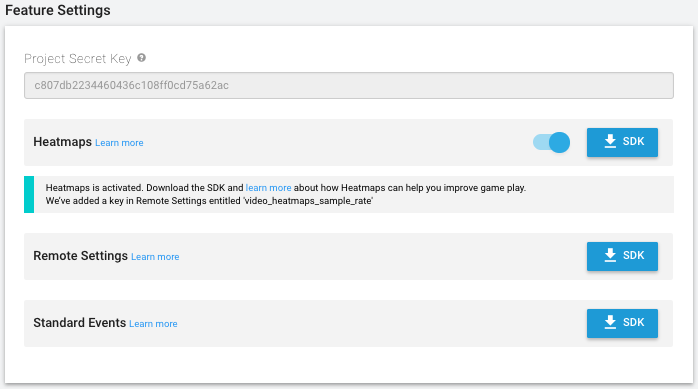Viewport: 698px width, 389px height.
Task: Click the Standard Events title text
Action: 80,323
